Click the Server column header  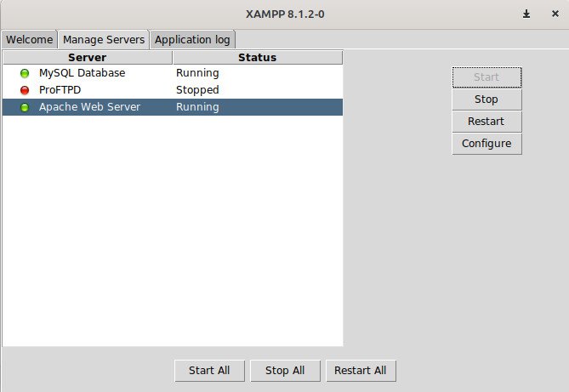[x=87, y=58]
